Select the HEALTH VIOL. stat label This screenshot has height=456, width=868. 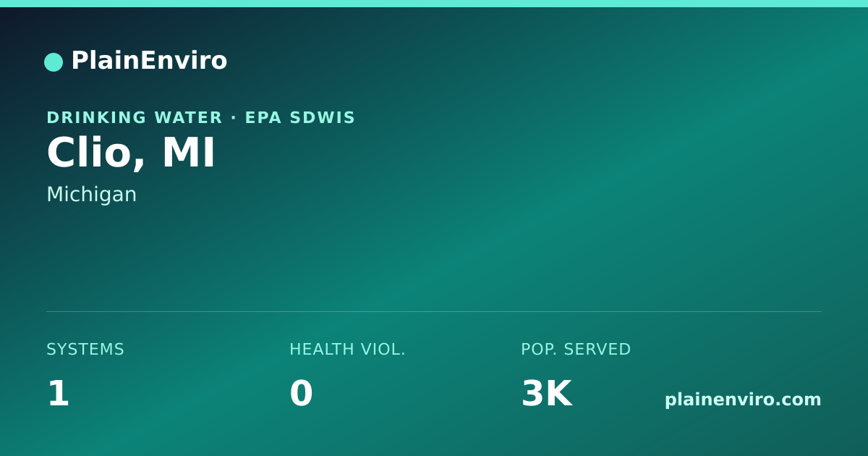tap(347, 350)
